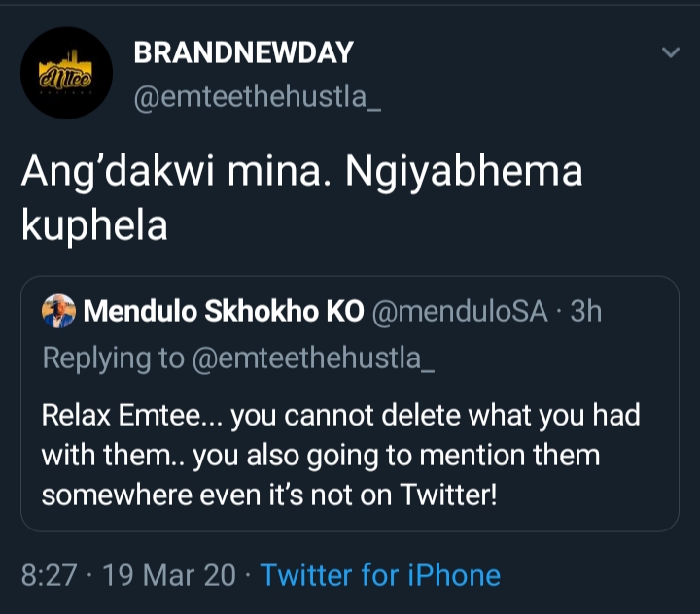Click the Twitter for iPhone source link
Image resolution: width=700 pixels, height=614 pixels.
tap(380, 575)
